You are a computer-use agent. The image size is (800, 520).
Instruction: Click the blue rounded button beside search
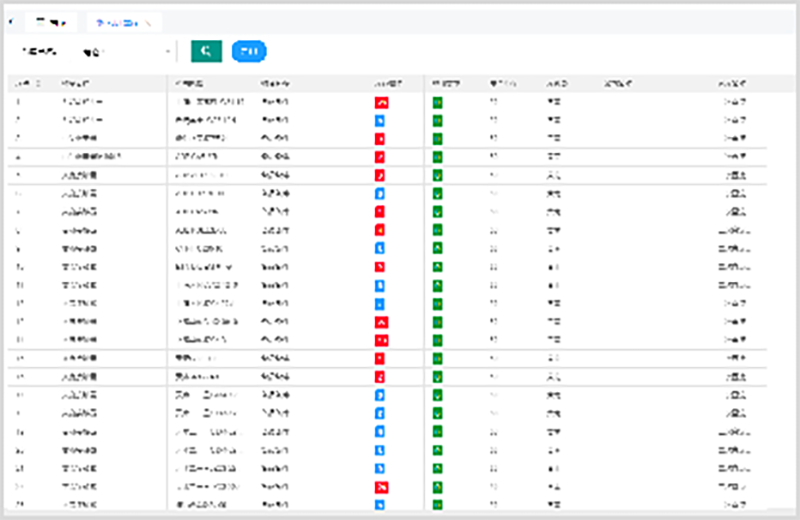point(249,51)
